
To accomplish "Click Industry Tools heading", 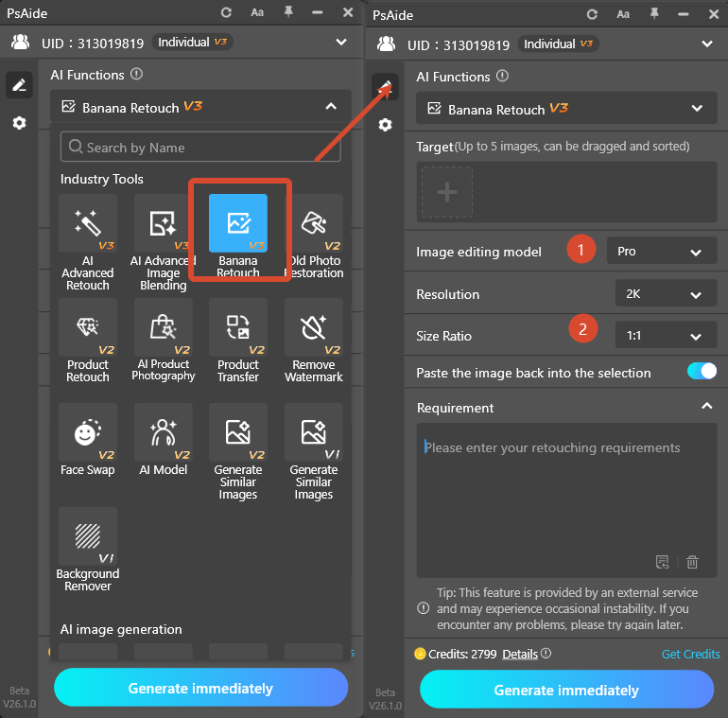I will pos(102,179).
